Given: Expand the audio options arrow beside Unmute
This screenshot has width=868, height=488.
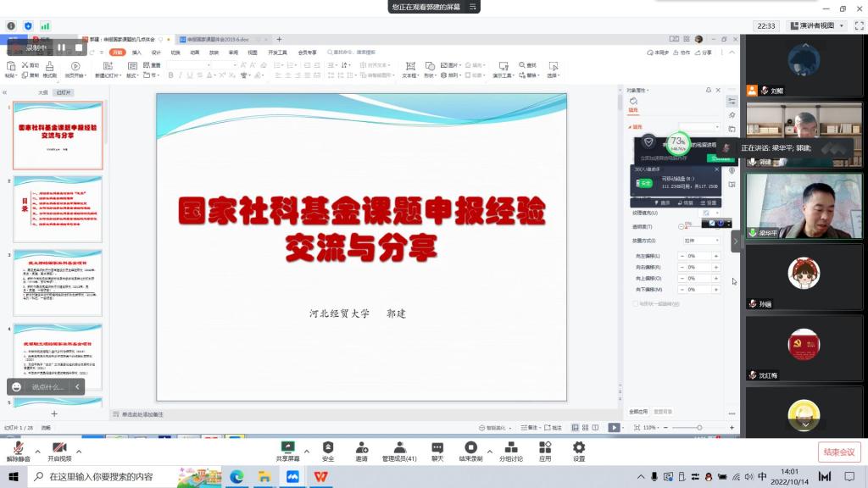Looking at the screenshot, I should (36, 452).
